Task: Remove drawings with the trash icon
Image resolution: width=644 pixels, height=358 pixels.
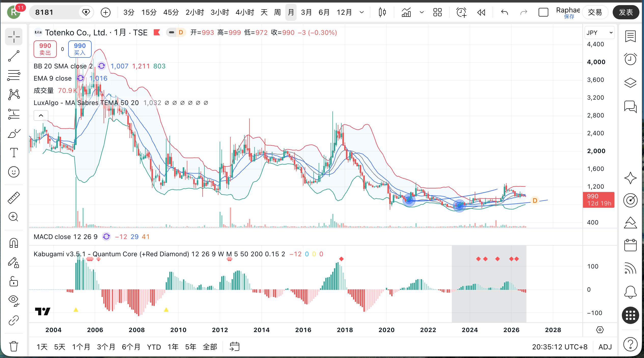Action: point(14,346)
